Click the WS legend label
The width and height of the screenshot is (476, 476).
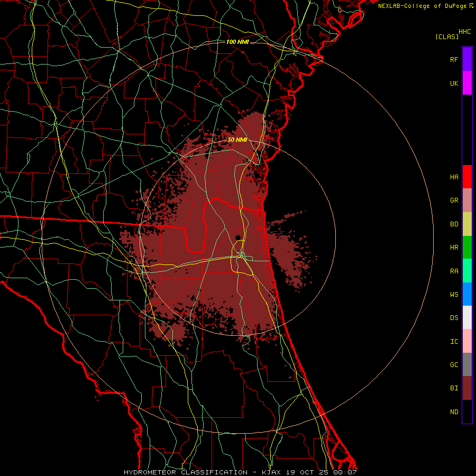454,295
